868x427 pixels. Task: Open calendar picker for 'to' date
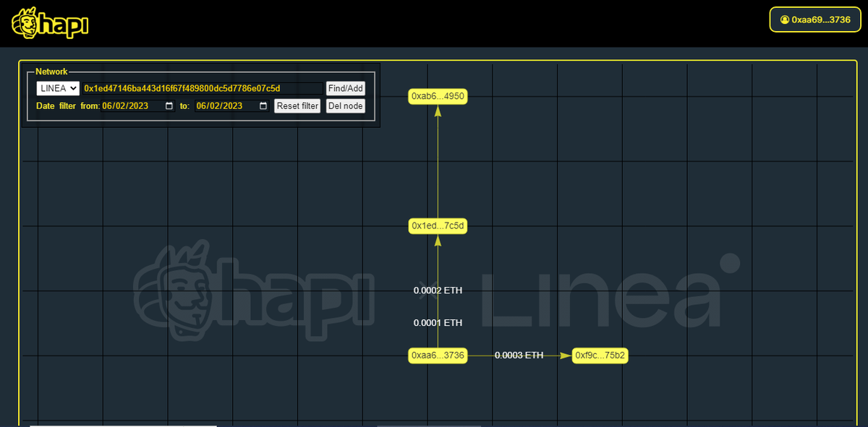[263, 105]
